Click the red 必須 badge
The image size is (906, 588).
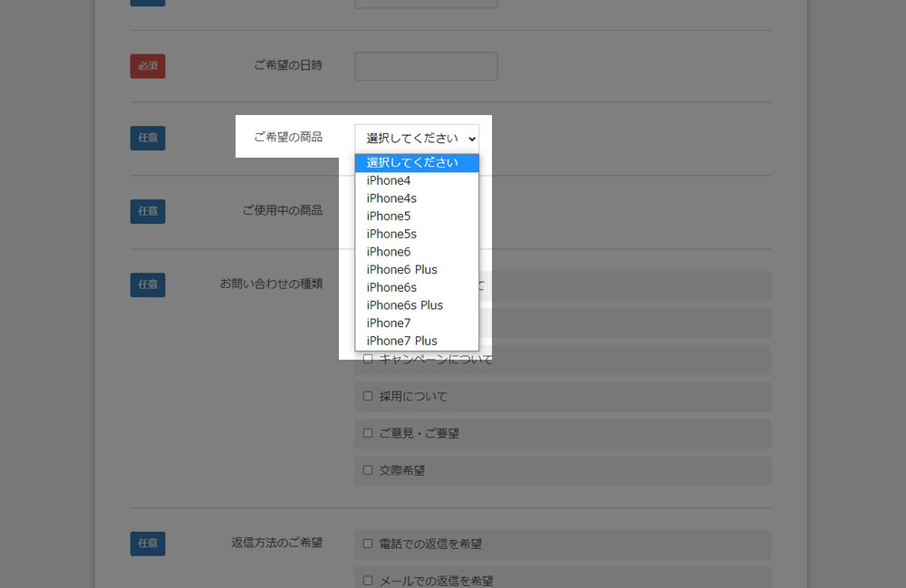click(x=148, y=66)
